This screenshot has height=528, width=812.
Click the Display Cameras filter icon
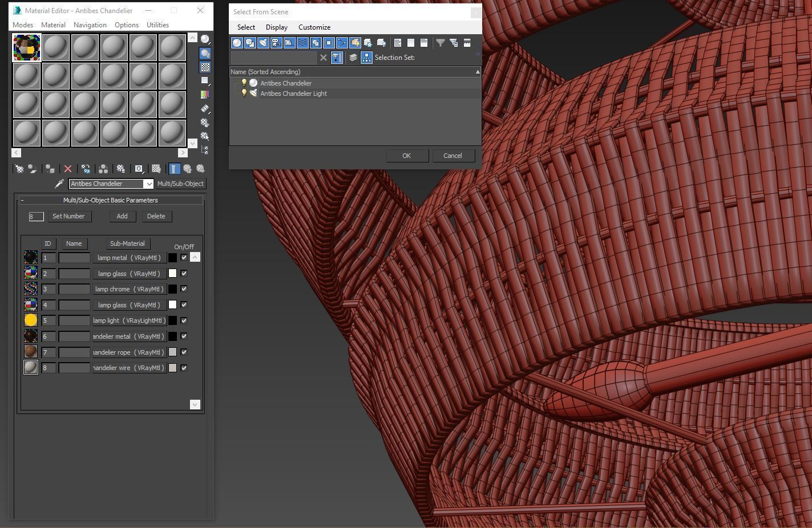(276, 43)
